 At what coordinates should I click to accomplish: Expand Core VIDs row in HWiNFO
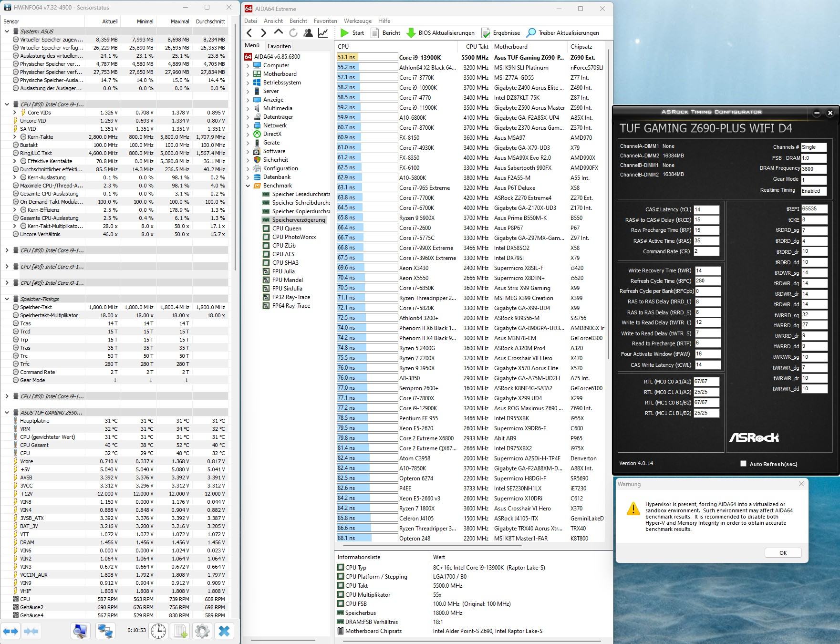(x=15, y=113)
